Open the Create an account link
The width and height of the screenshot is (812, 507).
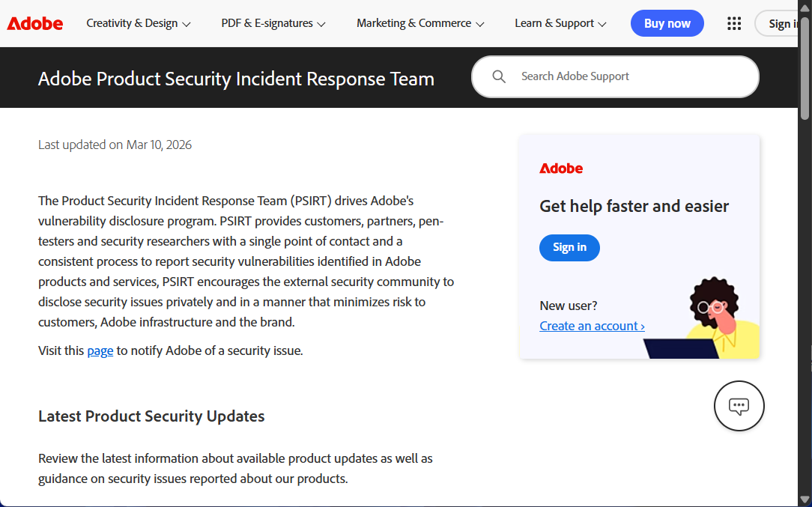tap(592, 326)
